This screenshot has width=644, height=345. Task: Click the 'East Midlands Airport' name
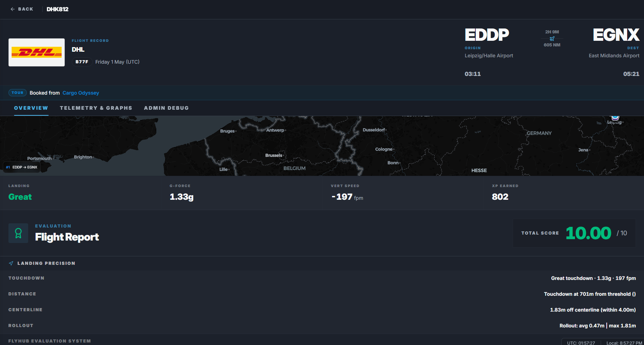(614, 56)
